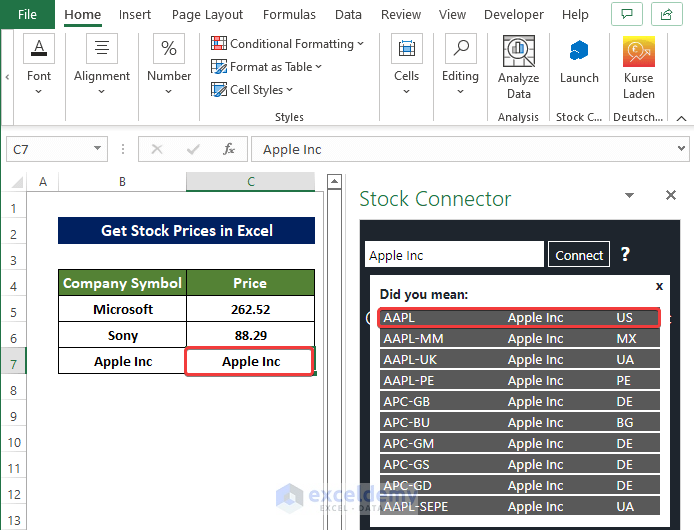Collapse the ribbon with the chevron
This screenshot has width=694, height=530.
pos(682,118)
